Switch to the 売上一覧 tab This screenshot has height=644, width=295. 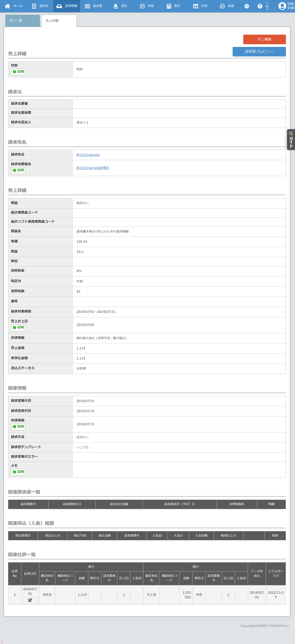coord(23,21)
